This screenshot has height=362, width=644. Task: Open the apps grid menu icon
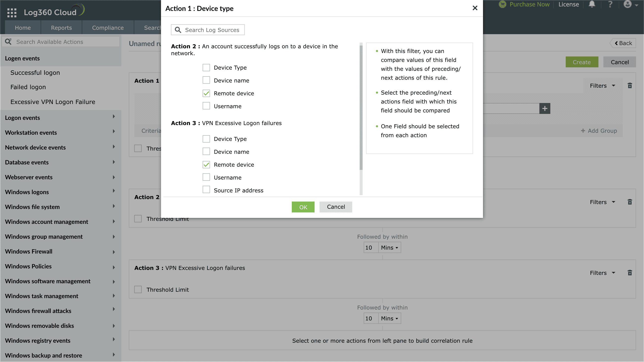click(x=12, y=12)
